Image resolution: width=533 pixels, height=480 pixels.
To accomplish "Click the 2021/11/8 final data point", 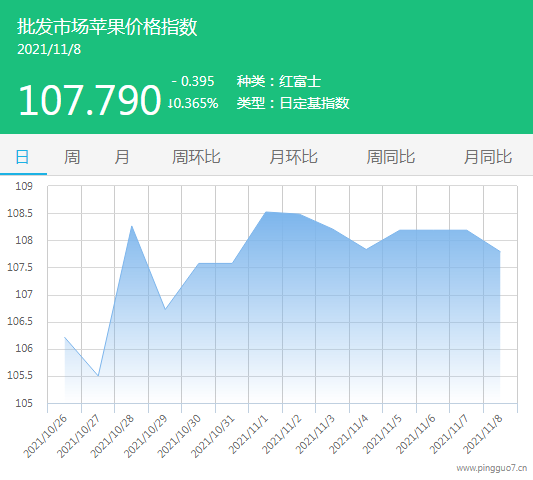I will pyautogui.click(x=500, y=252).
